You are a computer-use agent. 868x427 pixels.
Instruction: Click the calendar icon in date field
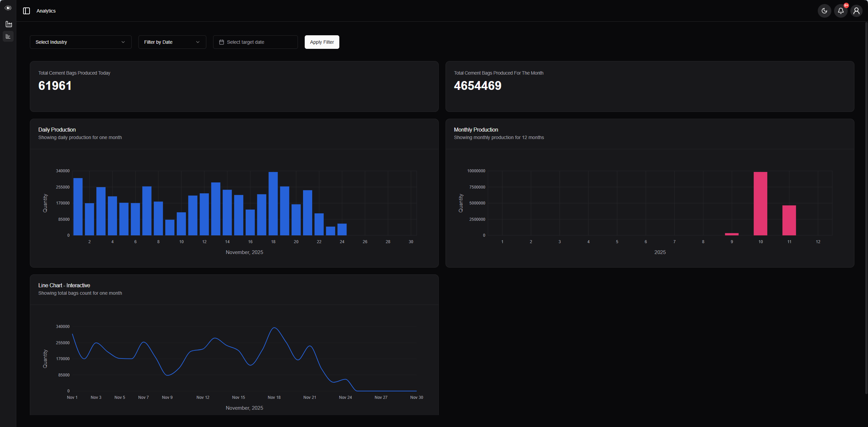(222, 42)
